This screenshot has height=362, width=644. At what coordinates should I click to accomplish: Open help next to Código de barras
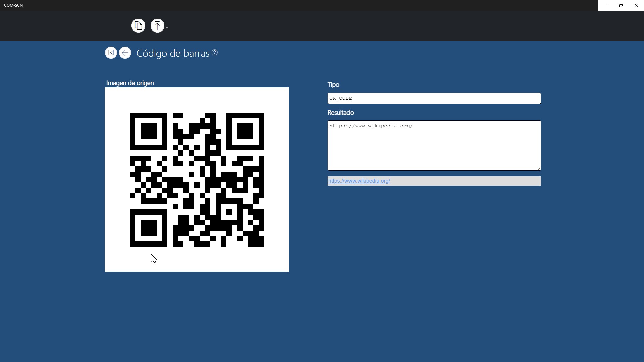(x=215, y=53)
